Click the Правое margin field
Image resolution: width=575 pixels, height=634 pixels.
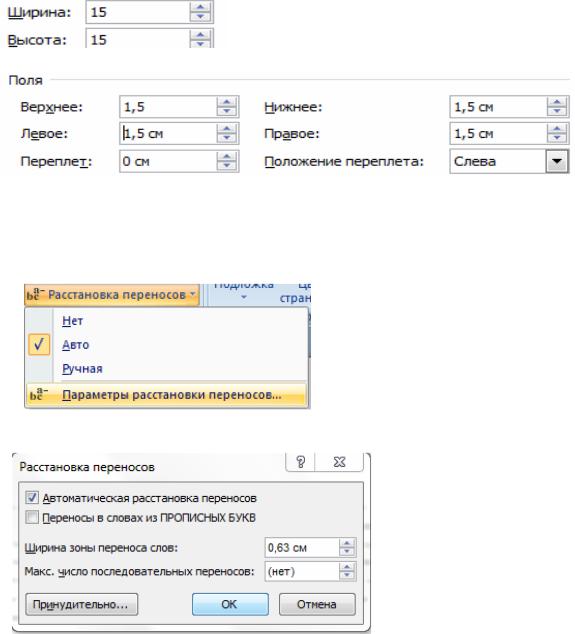[x=509, y=133]
